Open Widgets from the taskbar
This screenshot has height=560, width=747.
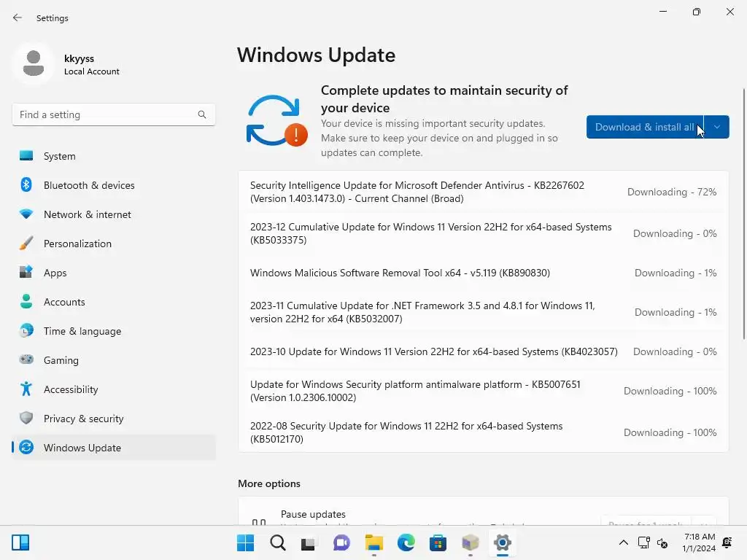pyautogui.click(x=20, y=542)
